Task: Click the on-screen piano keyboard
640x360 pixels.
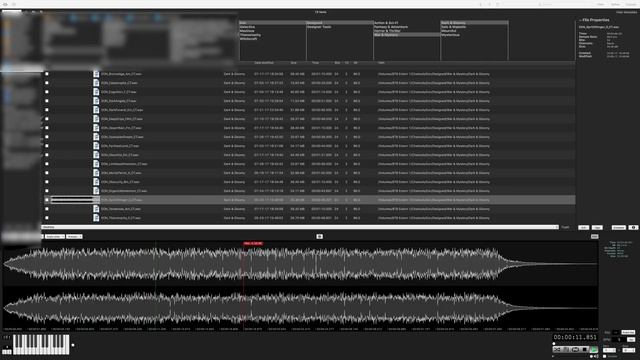Action: point(41,344)
